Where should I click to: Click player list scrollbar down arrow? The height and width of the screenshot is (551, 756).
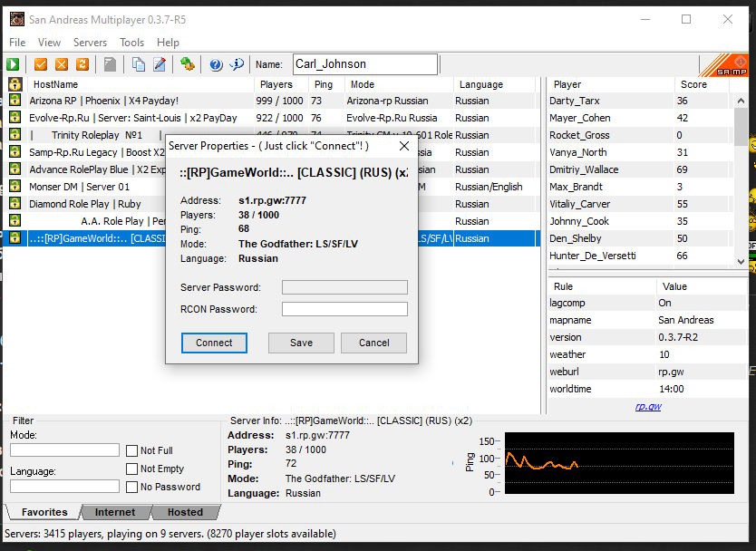click(741, 261)
